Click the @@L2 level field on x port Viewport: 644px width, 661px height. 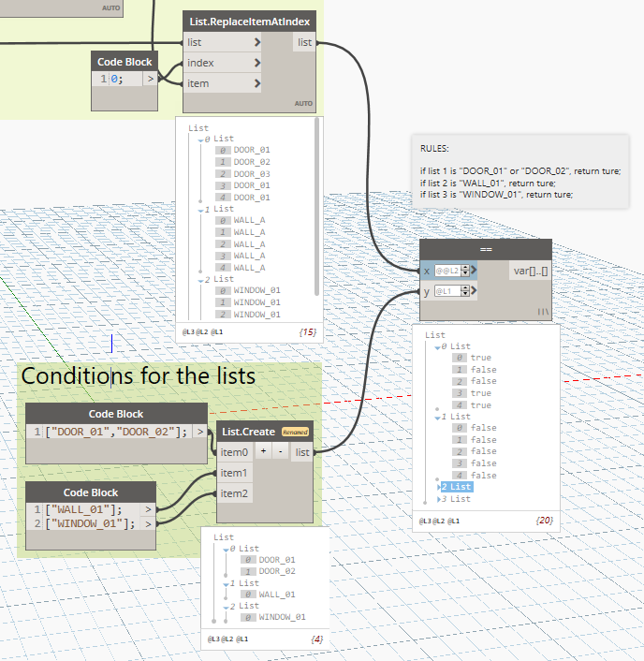pos(447,271)
